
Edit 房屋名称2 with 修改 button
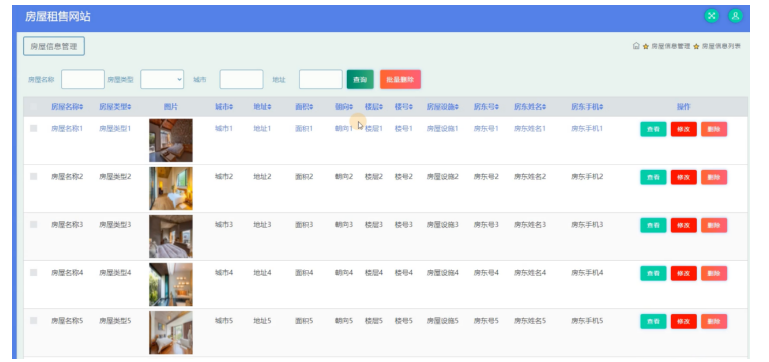[x=684, y=177]
